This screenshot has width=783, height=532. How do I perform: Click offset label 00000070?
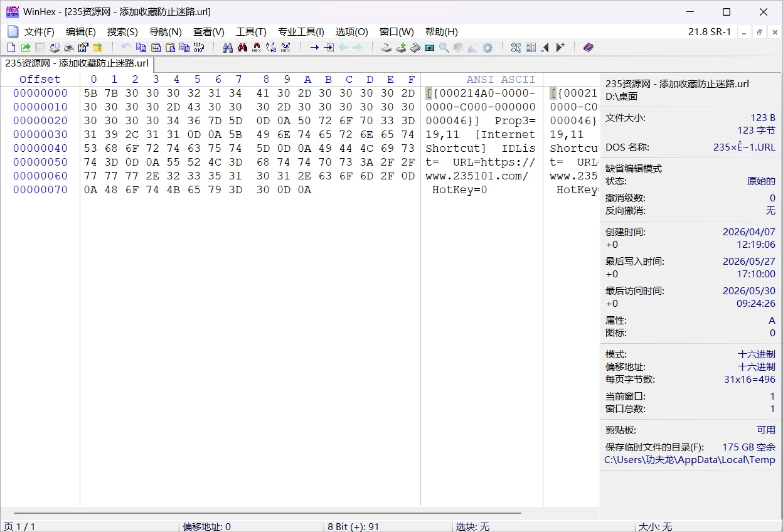[x=40, y=189]
